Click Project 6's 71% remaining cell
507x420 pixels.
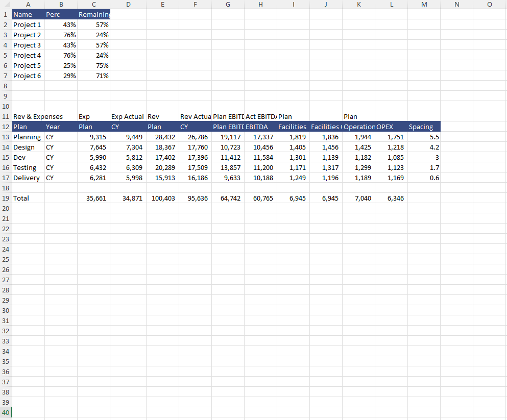pyautogui.click(x=94, y=76)
